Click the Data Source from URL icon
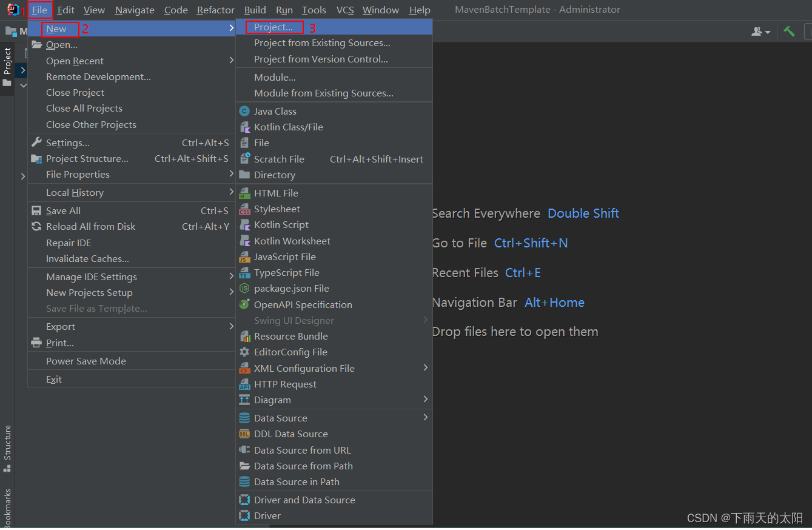Screen dimensions: 812x530 [244, 450]
